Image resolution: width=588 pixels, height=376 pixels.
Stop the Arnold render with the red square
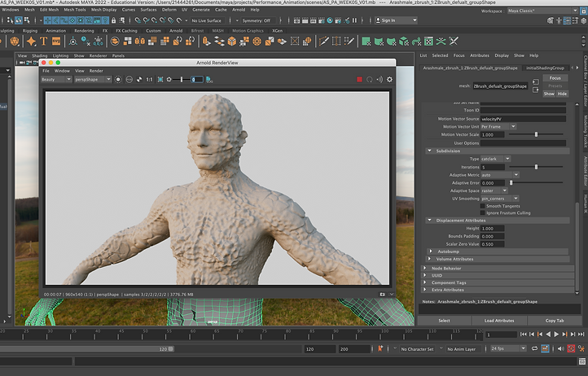359,80
